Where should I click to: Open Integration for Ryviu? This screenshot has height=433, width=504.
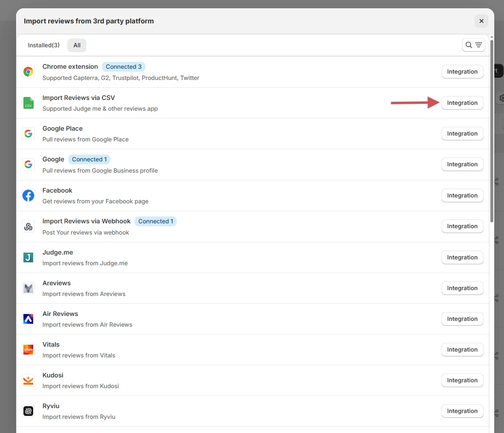click(462, 411)
